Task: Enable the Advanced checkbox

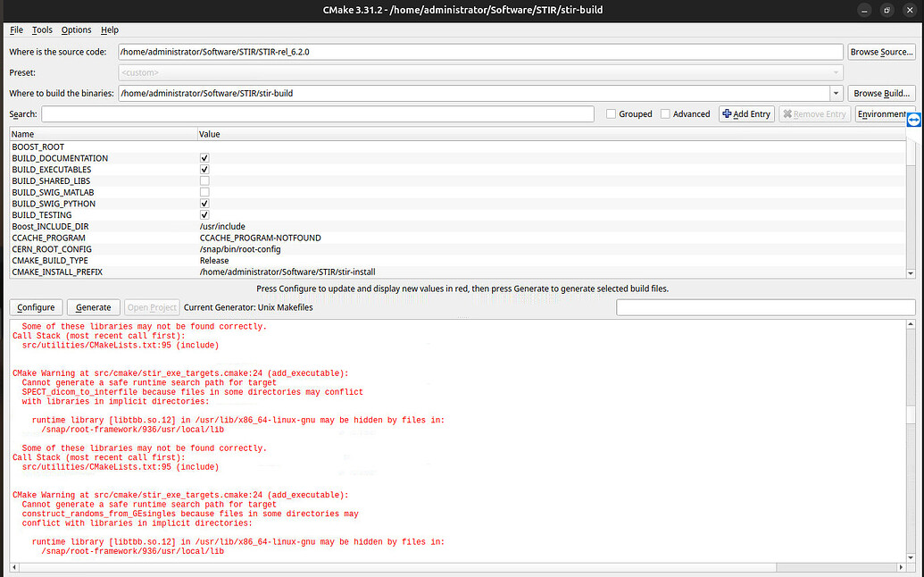Action: [665, 113]
